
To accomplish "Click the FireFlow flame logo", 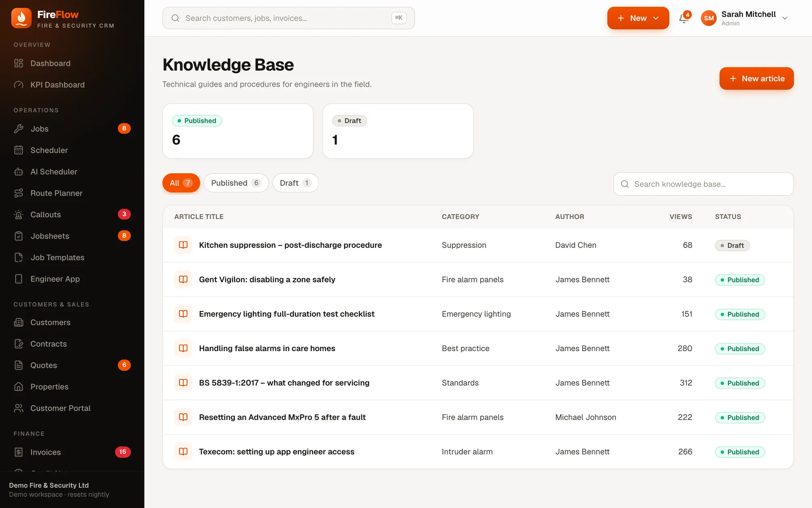I will click(x=21, y=18).
